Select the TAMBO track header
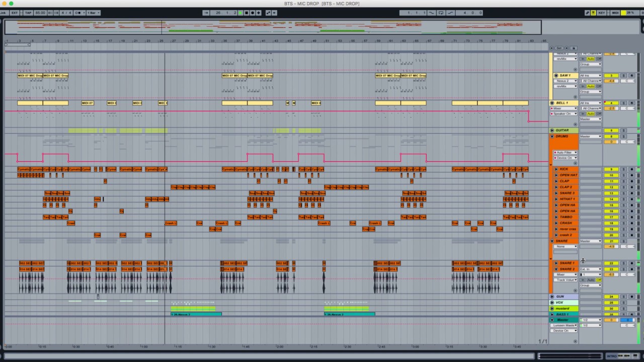The image size is (644, 362). [x=567, y=217]
